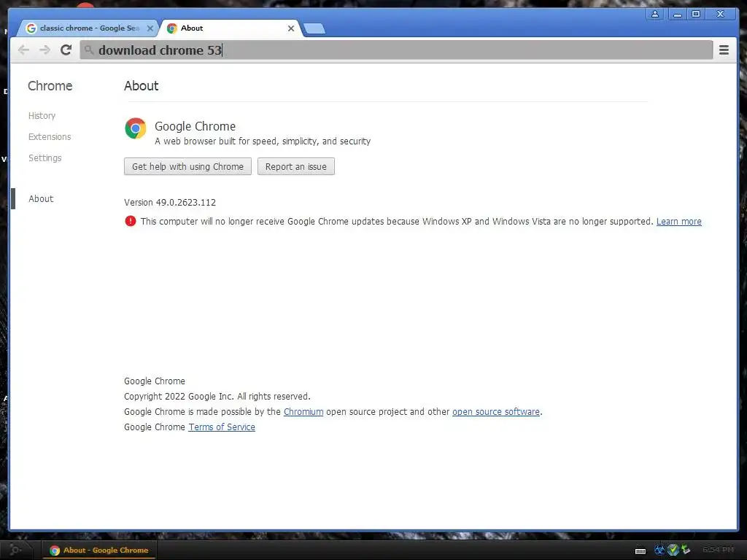The width and height of the screenshot is (747, 560).
Task: Open the user profile icon in title bar
Action: (655, 15)
